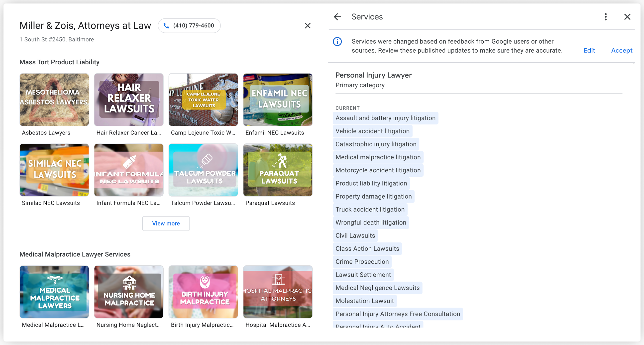644x345 pixels.
Task: Open the Enfamil NEC Lawsuits card
Action: pyautogui.click(x=278, y=100)
